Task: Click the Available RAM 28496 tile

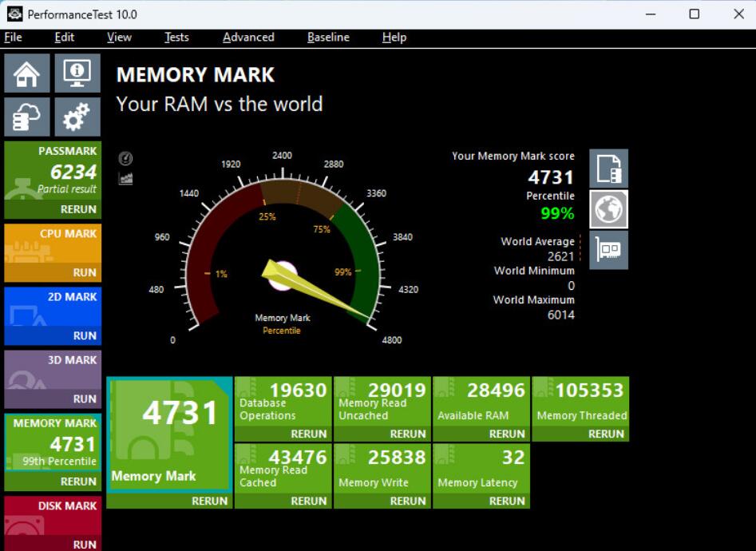Action: (x=481, y=402)
